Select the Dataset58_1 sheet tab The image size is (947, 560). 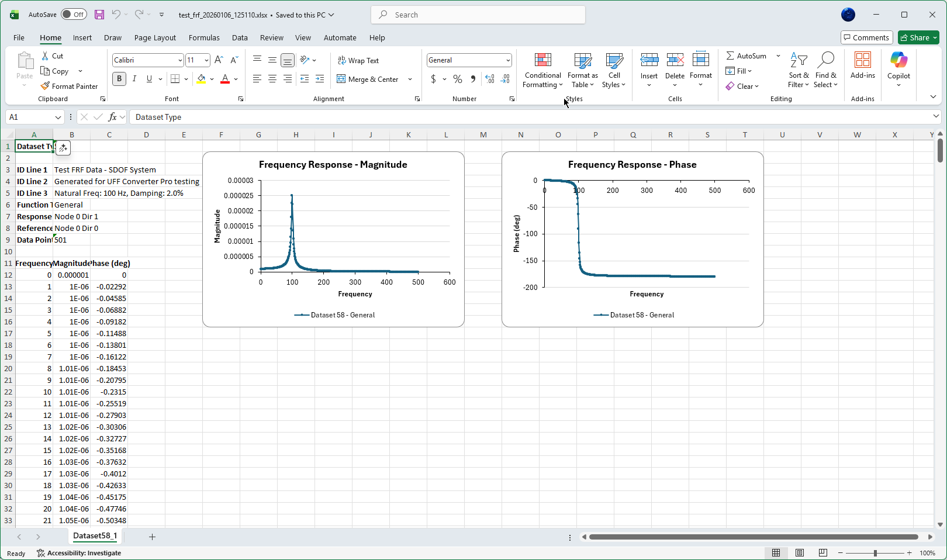pyautogui.click(x=95, y=536)
